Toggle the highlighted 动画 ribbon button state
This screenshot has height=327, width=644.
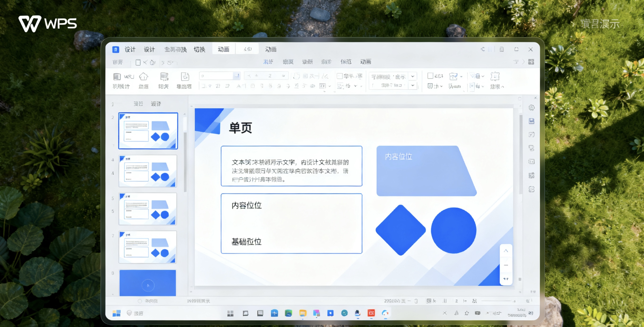(x=223, y=49)
